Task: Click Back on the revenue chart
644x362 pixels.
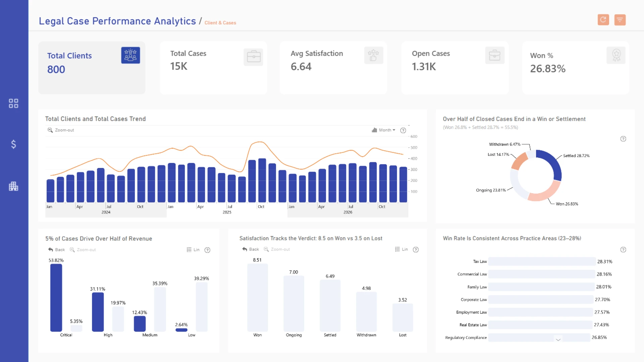Action: coord(56,250)
